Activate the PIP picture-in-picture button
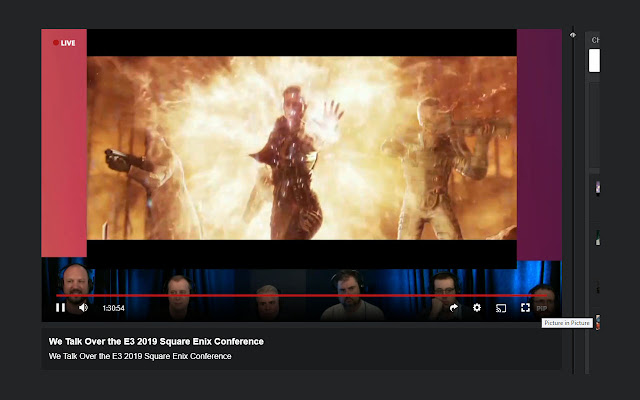This screenshot has width=640, height=400. point(542,309)
